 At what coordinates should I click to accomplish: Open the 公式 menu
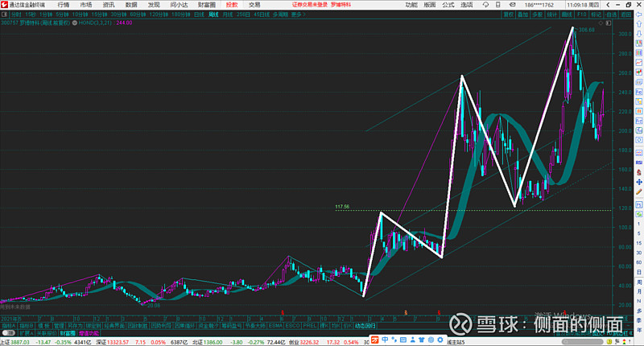(x=448, y=5)
